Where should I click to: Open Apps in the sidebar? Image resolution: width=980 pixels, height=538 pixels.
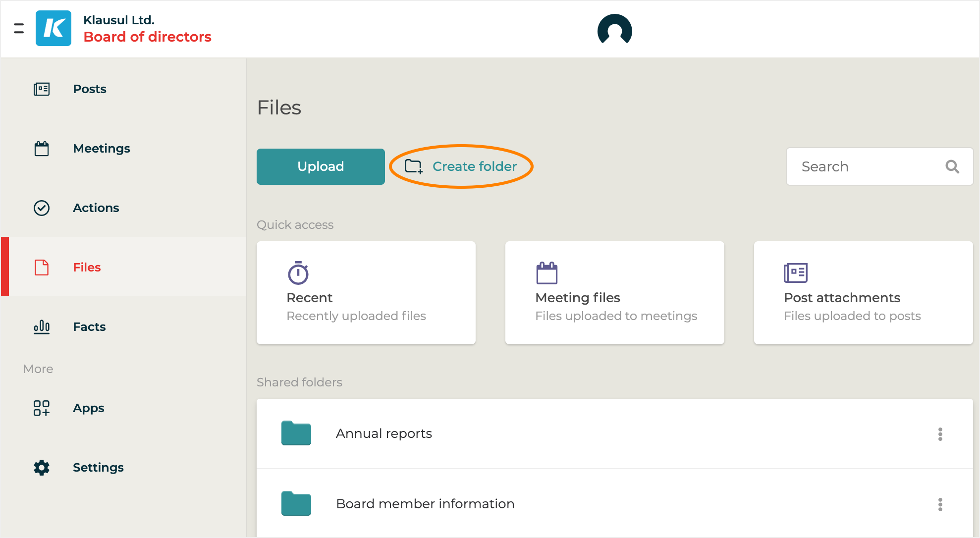(88, 408)
